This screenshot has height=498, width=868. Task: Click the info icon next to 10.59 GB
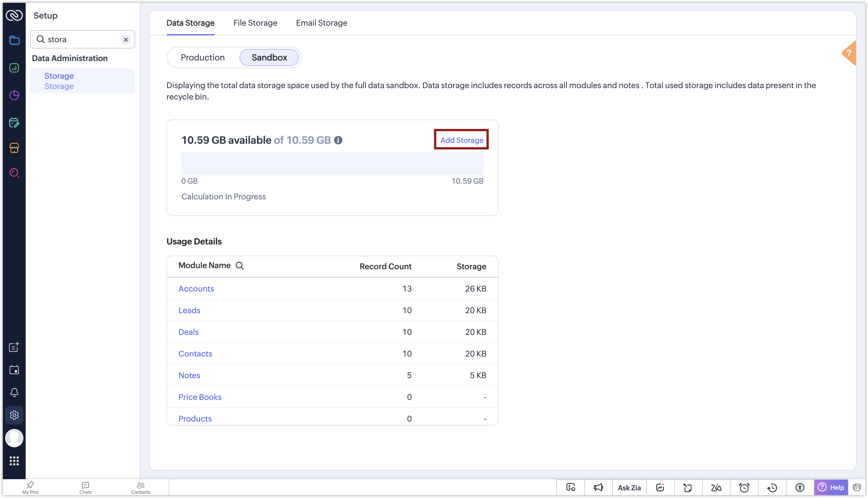[338, 140]
